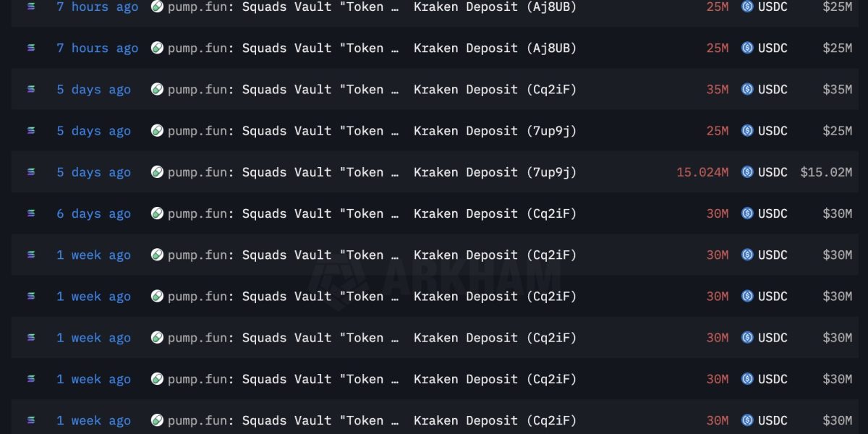Click the Solana icon in the 6 days ago row
Image resolution: width=868 pixels, height=434 pixels.
click(x=30, y=213)
